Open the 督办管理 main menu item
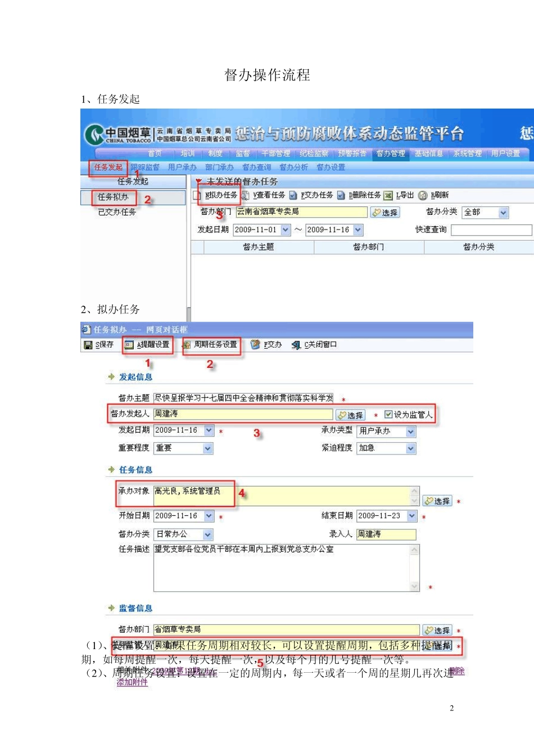 [x=391, y=154]
